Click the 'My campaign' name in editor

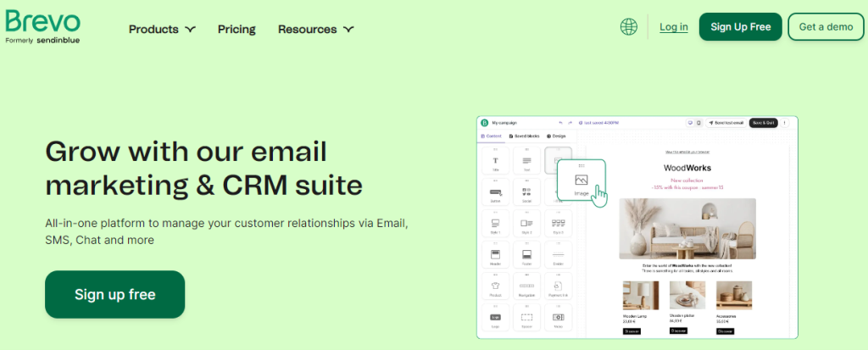(x=504, y=123)
